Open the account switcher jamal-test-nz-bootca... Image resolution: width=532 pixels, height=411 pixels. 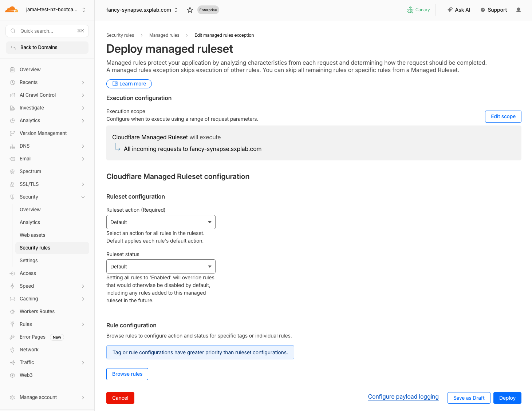click(56, 10)
